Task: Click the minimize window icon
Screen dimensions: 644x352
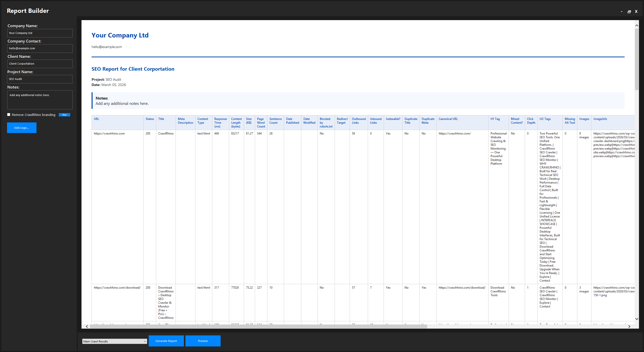Action: 621,11
